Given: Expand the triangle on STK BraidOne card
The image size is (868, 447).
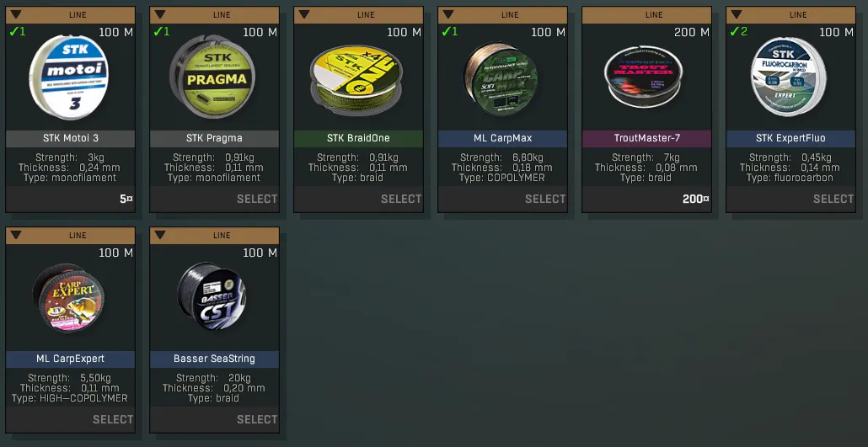Looking at the screenshot, I should click(304, 14).
